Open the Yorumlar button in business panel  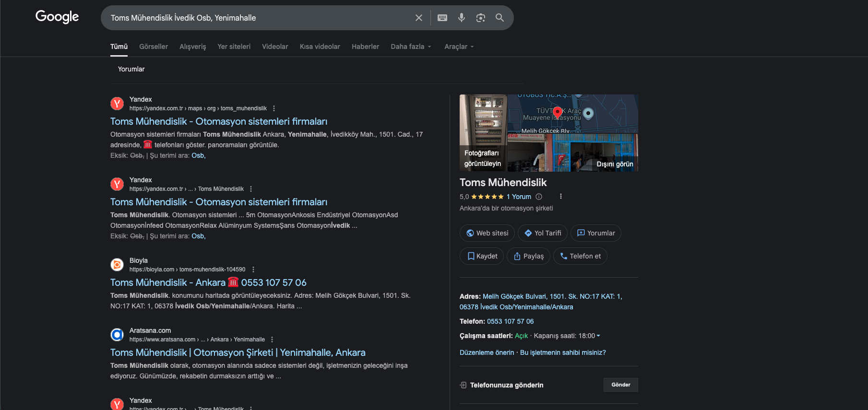[595, 233]
